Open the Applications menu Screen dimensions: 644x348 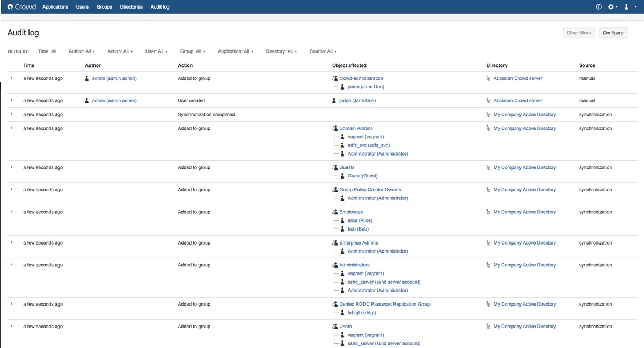pyautogui.click(x=55, y=7)
